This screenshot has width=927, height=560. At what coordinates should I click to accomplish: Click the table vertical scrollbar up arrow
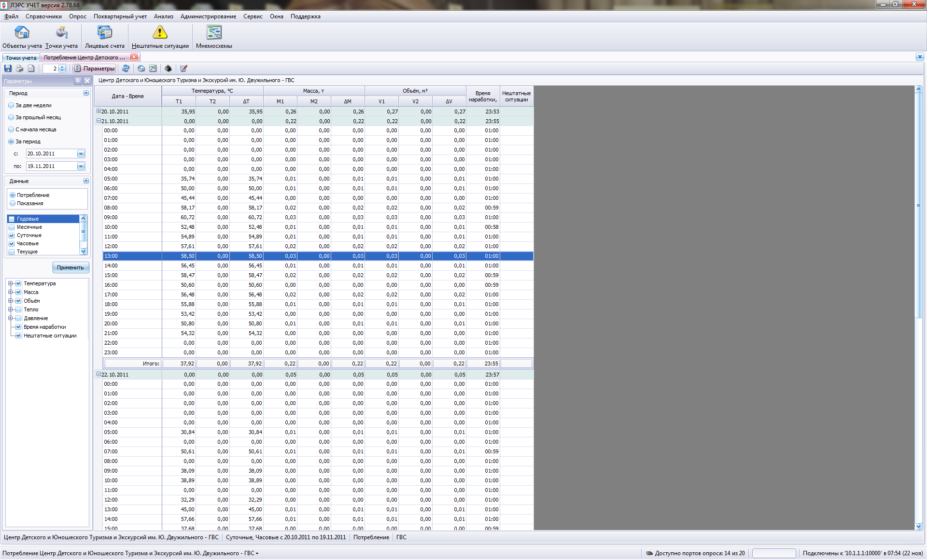(x=919, y=89)
